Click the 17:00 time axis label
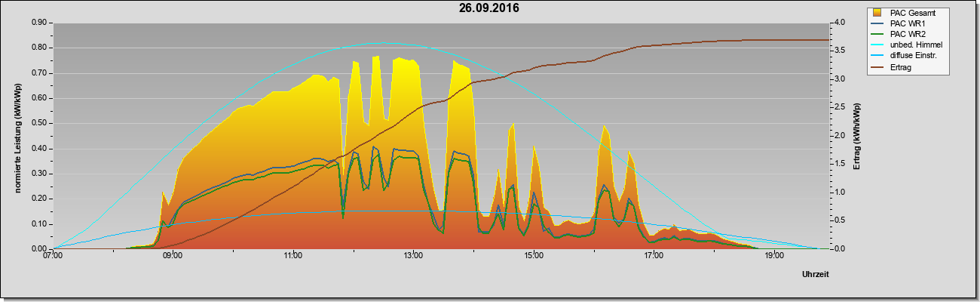Screen dimensions: 980x302 654,257
